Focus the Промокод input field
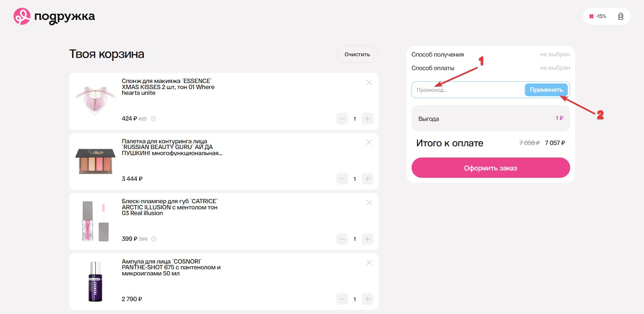The width and height of the screenshot is (644, 314). click(468, 90)
